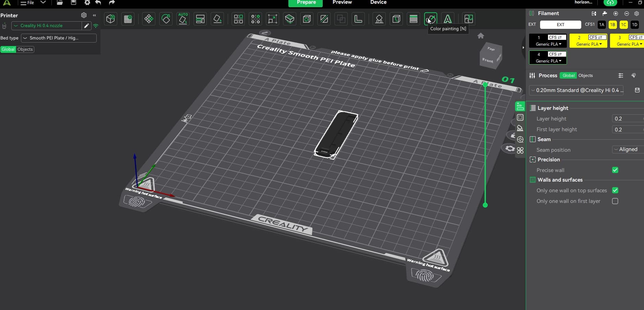
Task: Toggle the Precise wall checkbox
Action: click(x=615, y=170)
